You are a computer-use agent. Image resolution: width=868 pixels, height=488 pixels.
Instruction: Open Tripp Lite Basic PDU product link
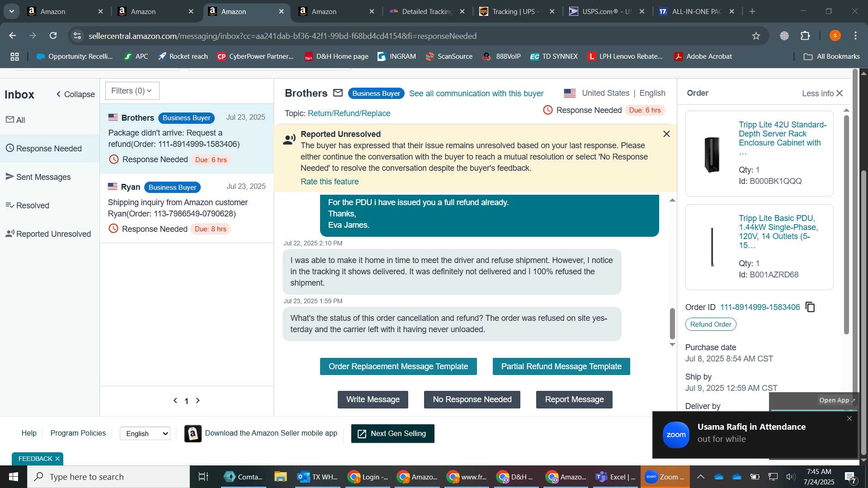(x=778, y=232)
